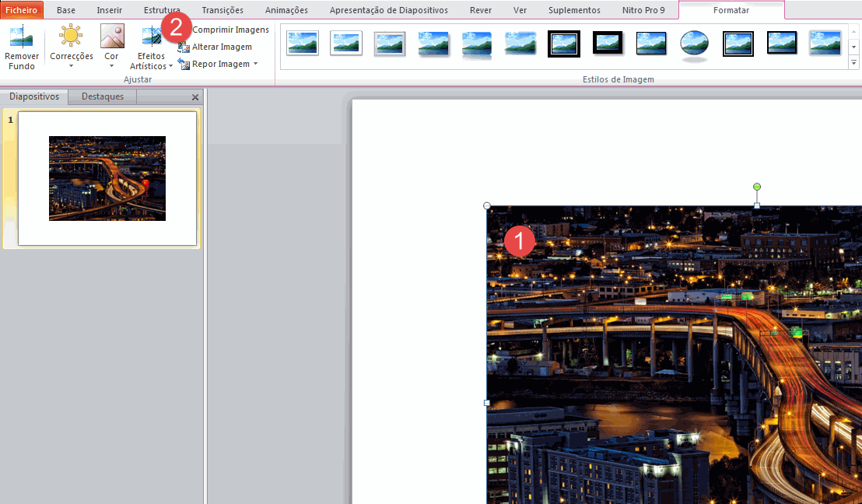Switch to the Rever tab
862x504 pixels.
(x=481, y=10)
